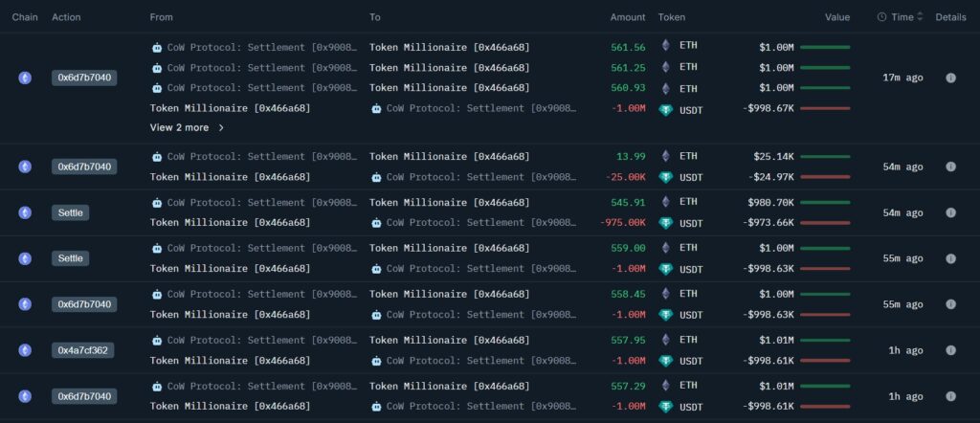Open Token Millionaire recipient in 557.95 ETH row
Screen dimensions: 980x423
450,340
